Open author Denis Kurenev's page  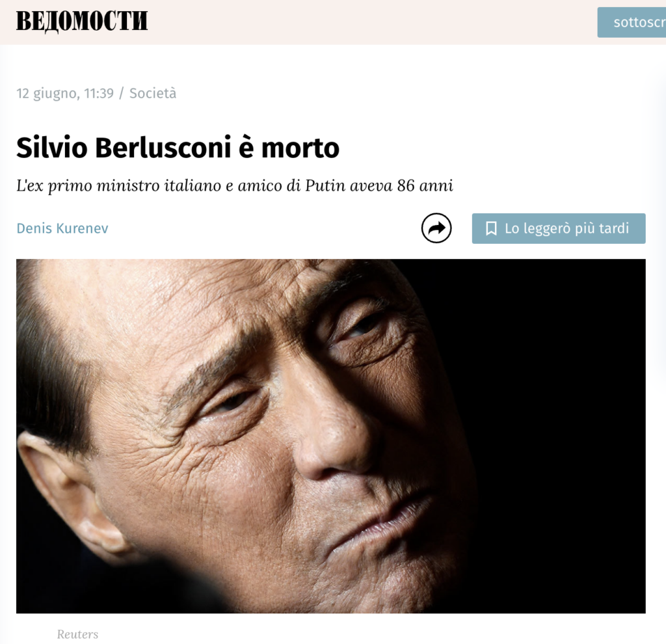[x=62, y=228]
